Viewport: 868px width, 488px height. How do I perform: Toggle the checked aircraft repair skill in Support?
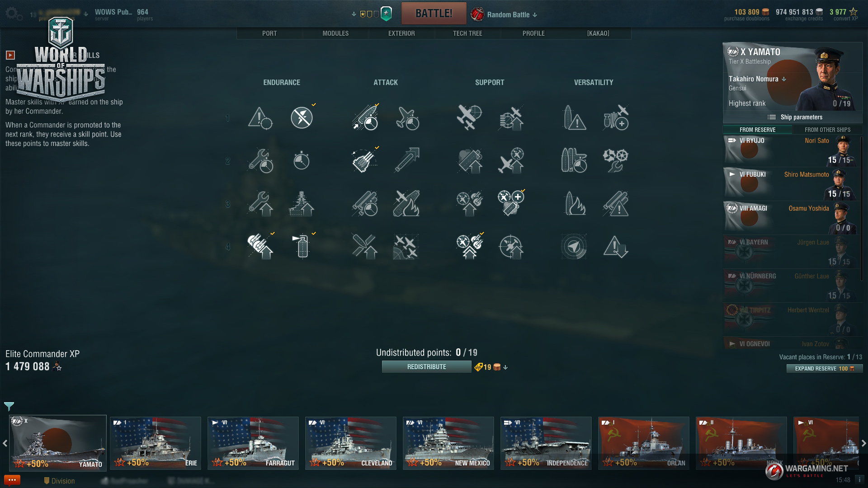(x=511, y=203)
